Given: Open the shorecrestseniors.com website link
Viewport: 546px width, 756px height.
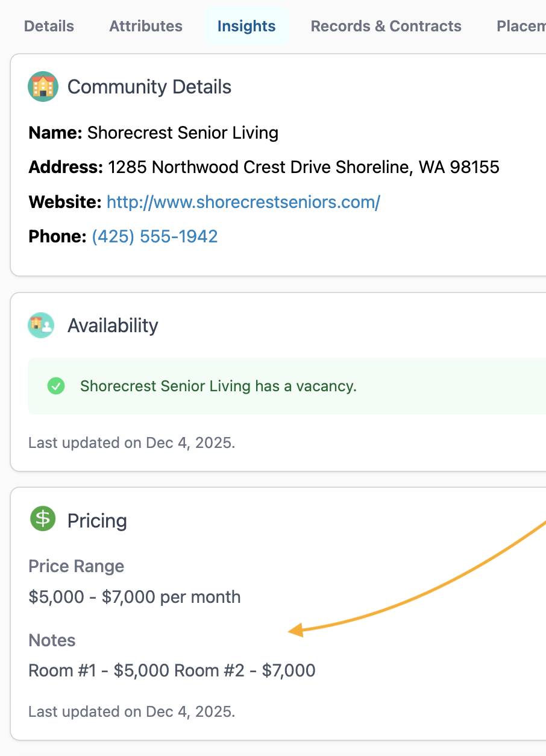Looking at the screenshot, I should (x=243, y=202).
